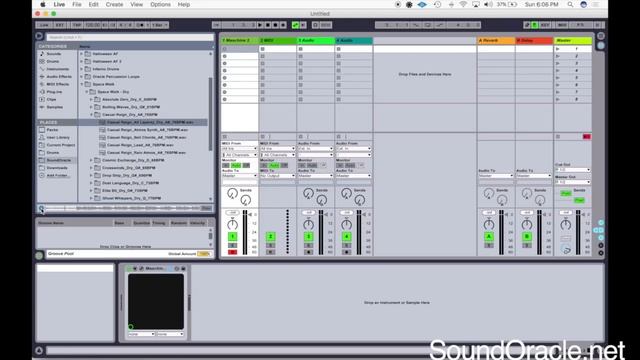Screen dimensions: 640x360
Task: Select the Master track header
Action: 573,40
